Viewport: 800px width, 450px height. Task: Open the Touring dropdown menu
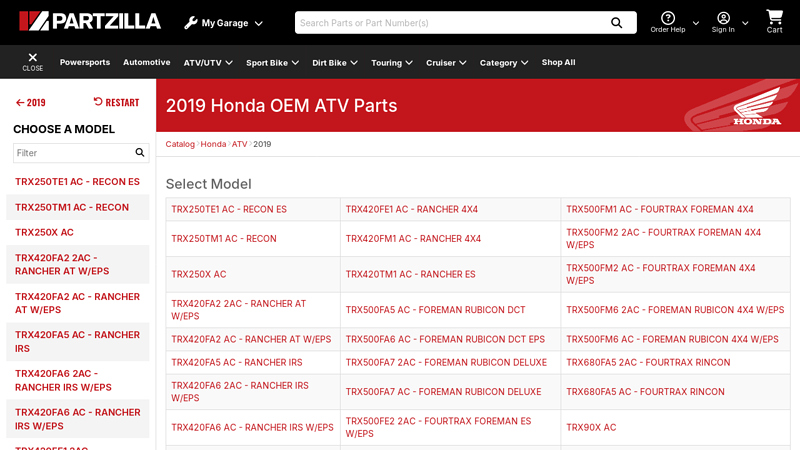[x=392, y=63]
